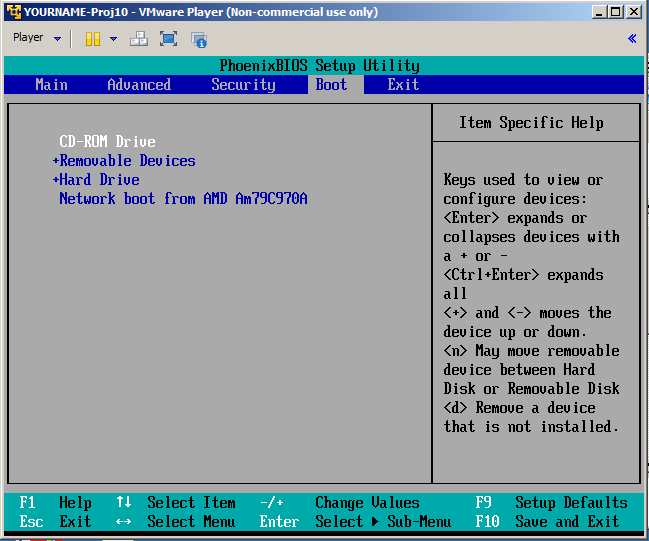This screenshot has height=541, width=649.
Task: Click the F10 Save and Exit legend
Action: pyautogui.click(x=547, y=522)
